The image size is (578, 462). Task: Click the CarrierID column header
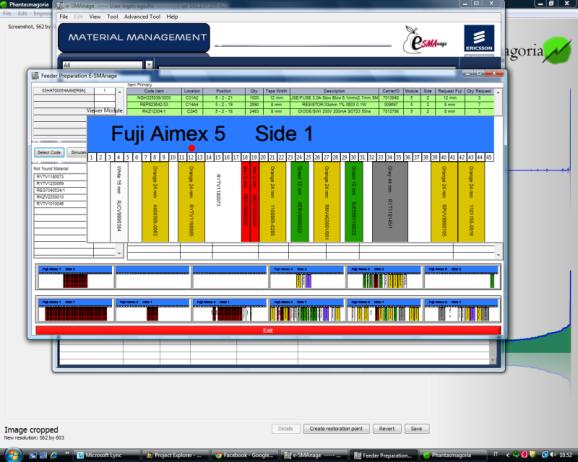[x=391, y=91]
